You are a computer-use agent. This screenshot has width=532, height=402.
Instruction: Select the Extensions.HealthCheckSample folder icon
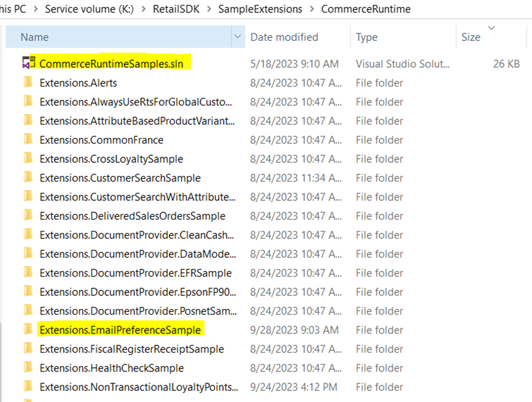point(28,367)
